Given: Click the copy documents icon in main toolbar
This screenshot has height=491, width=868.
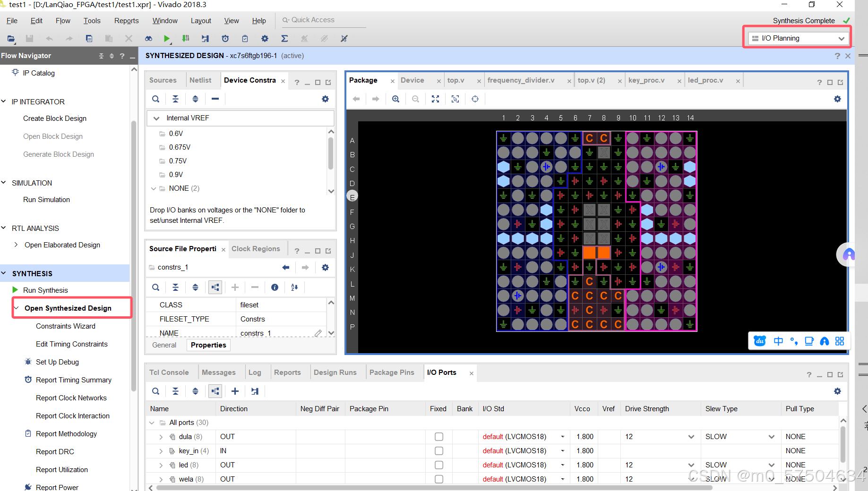Looking at the screenshot, I should pos(89,39).
